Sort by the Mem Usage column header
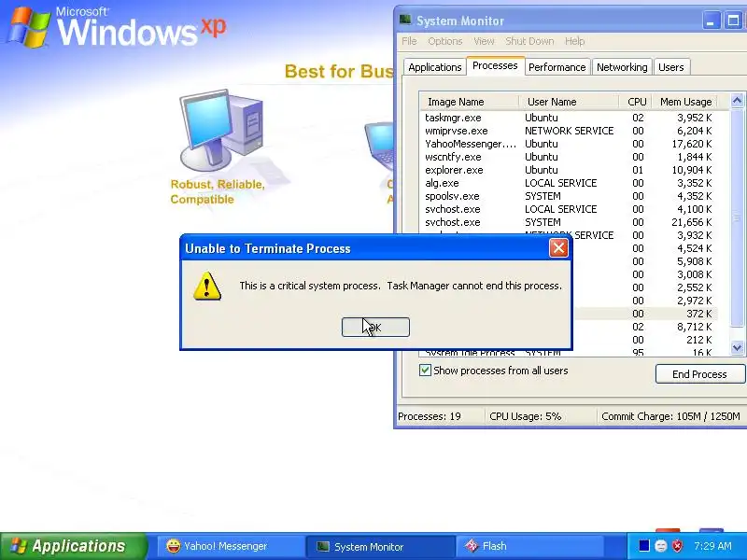Image resolution: width=747 pixels, height=560 pixels. click(x=685, y=102)
